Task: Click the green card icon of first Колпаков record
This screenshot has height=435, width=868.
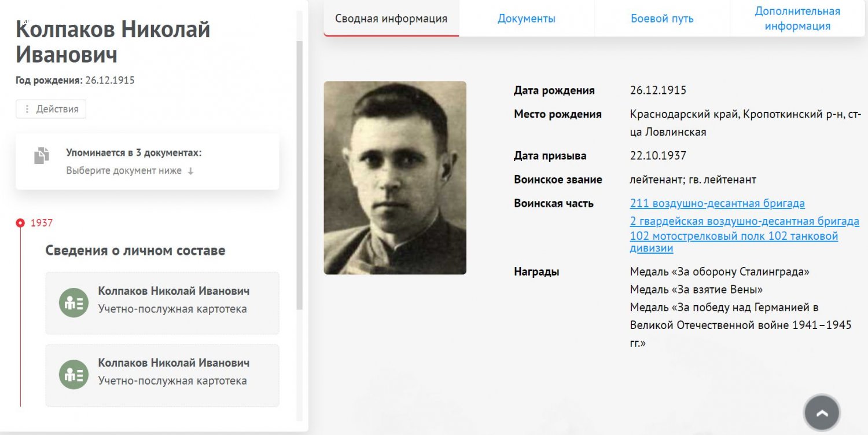Action: 73,302
